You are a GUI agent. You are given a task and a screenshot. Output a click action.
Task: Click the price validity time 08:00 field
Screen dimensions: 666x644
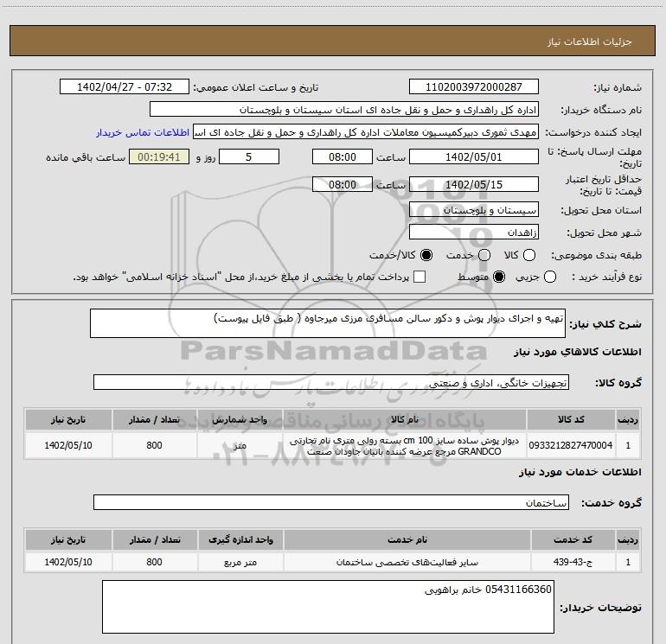click(x=343, y=184)
